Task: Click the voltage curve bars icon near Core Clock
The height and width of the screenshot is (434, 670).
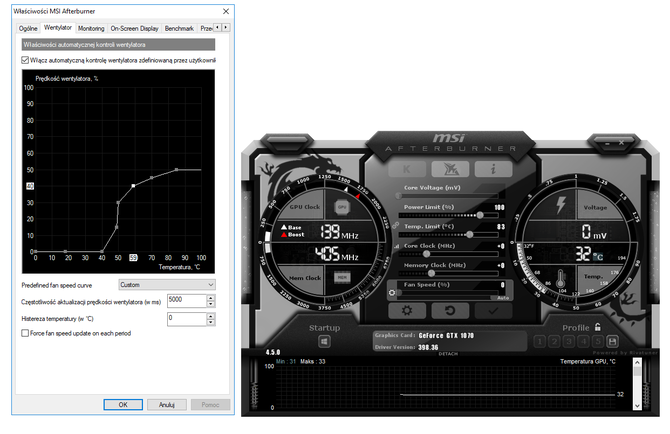Action: coord(396,246)
